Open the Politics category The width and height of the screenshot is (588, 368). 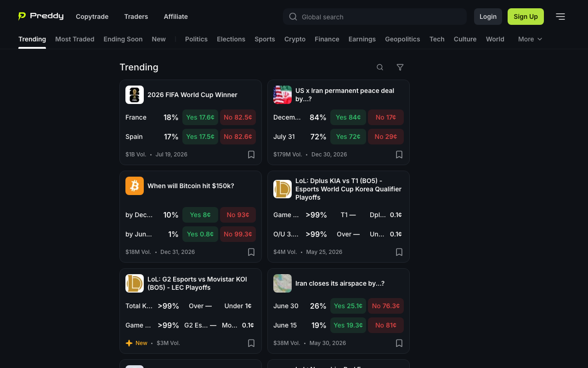(196, 39)
